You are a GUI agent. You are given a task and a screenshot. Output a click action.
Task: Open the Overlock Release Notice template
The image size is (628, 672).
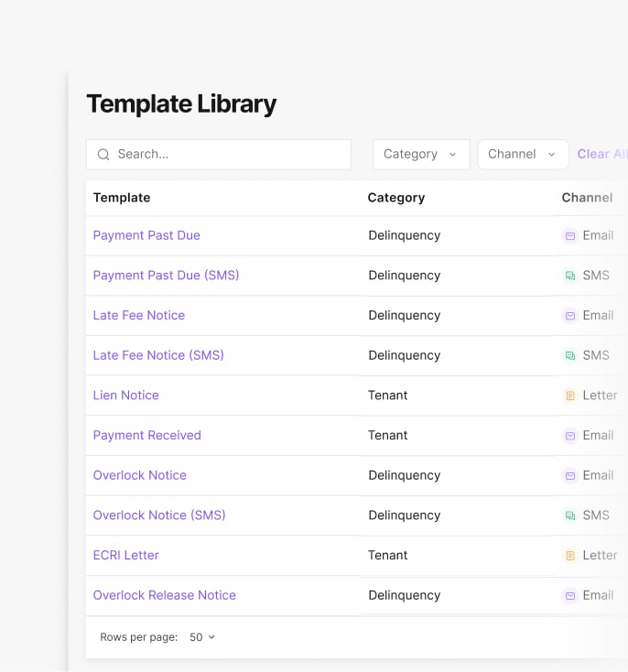(x=165, y=595)
